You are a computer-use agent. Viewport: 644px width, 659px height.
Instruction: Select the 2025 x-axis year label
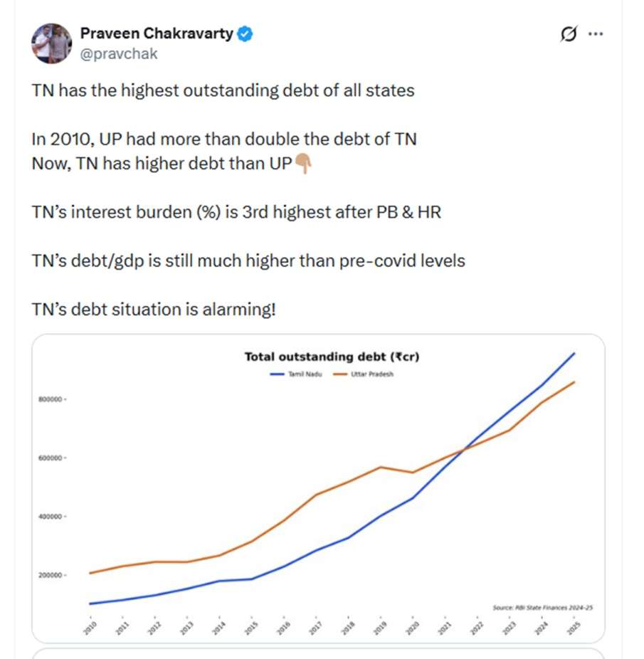point(573,628)
